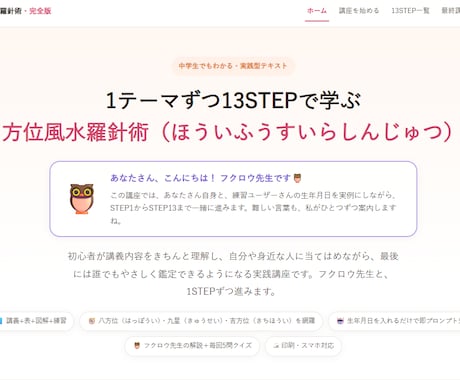This screenshot has height=380, width=460.
Task: Click the printer icon in the 印刷 chip
Action: coord(276,346)
